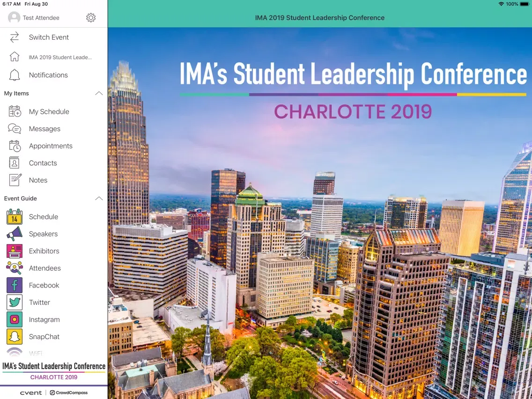Click the pink Exhibitors booth icon
This screenshot has width=532, height=399.
pyautogui.click(x=15, y=251)
